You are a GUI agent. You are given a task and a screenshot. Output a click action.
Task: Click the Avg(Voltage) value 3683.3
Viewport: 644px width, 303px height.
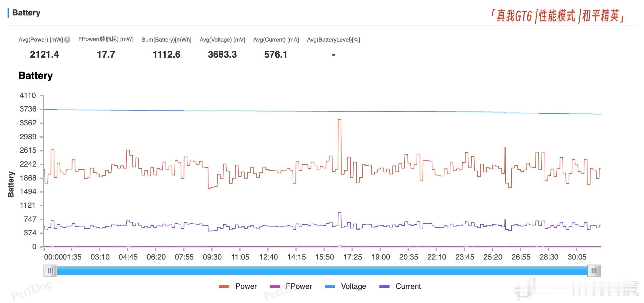click(x=222, y=54)
